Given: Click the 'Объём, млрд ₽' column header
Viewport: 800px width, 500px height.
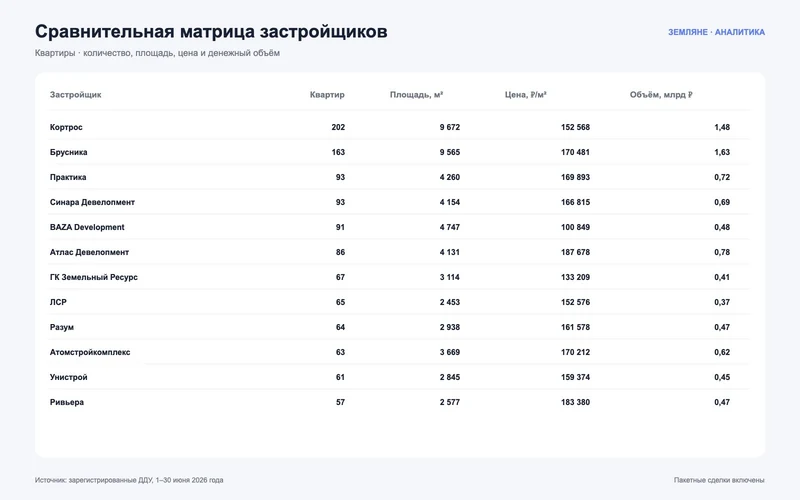Looking at the screenshot, I should (661, 94).
